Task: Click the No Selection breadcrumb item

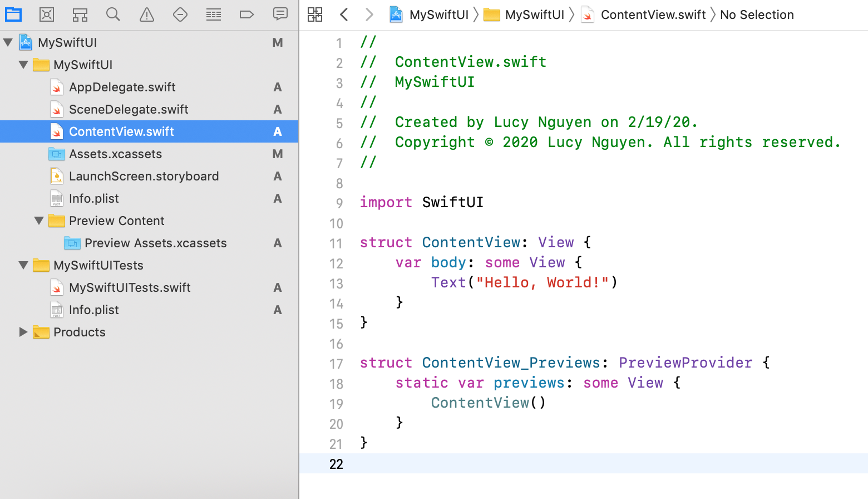Action: tap(757, 14)
